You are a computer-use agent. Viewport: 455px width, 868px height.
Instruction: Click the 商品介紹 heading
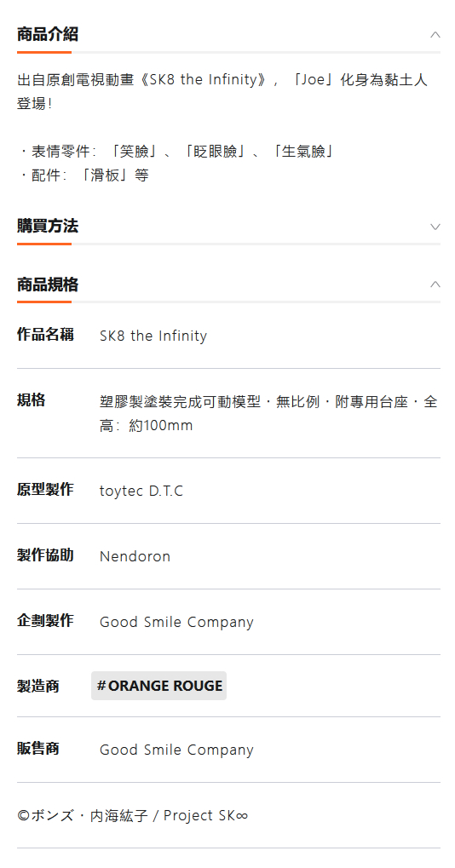[x=48, y=34]
